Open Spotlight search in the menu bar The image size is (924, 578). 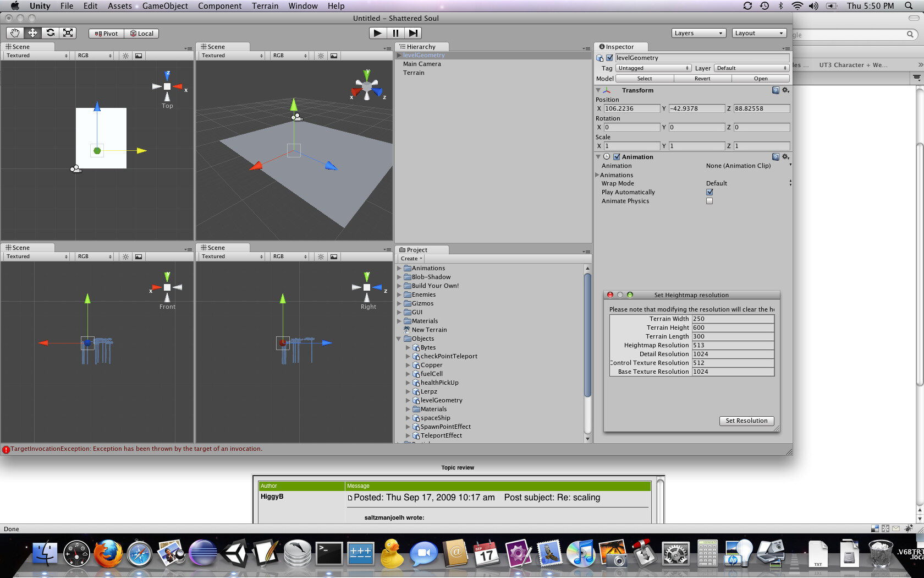(909, 6)
